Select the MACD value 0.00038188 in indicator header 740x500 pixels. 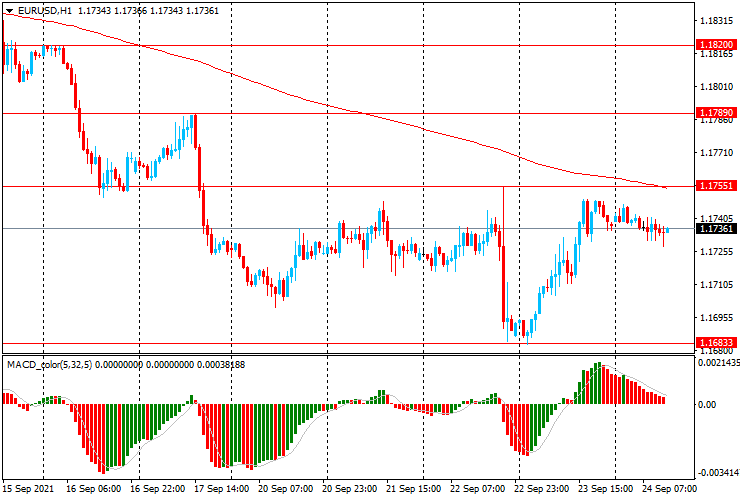[221, 364]
